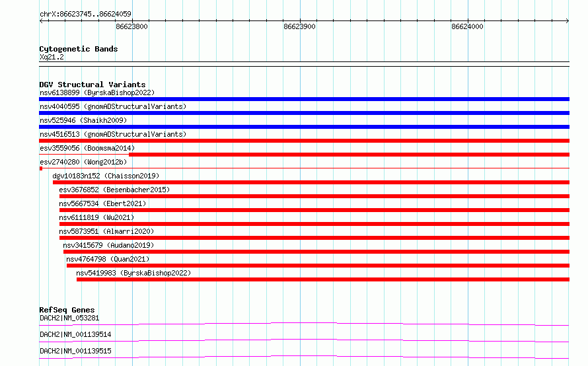Open the nsv4040595 (gnomADStructuralVariants) label
This screenshot has height=366, width=588.
point(113,106)
